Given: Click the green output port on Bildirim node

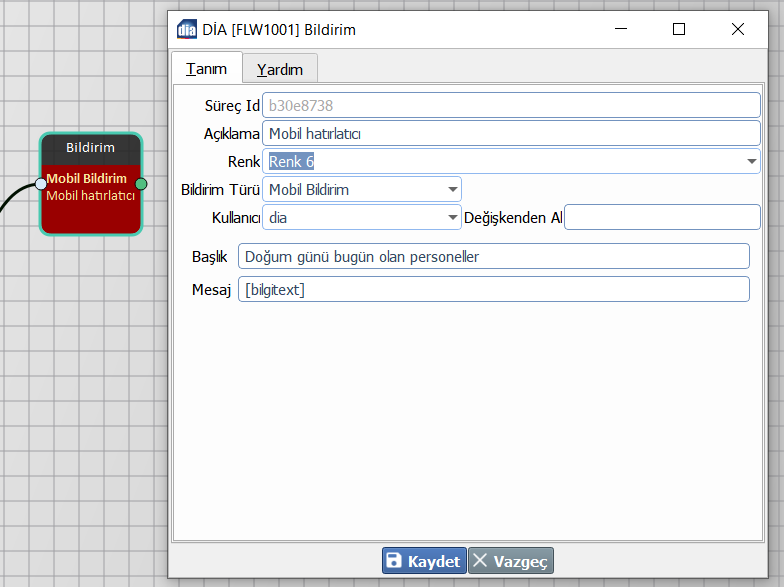Looking at the screenshot, I should click(x=141, y=184).
